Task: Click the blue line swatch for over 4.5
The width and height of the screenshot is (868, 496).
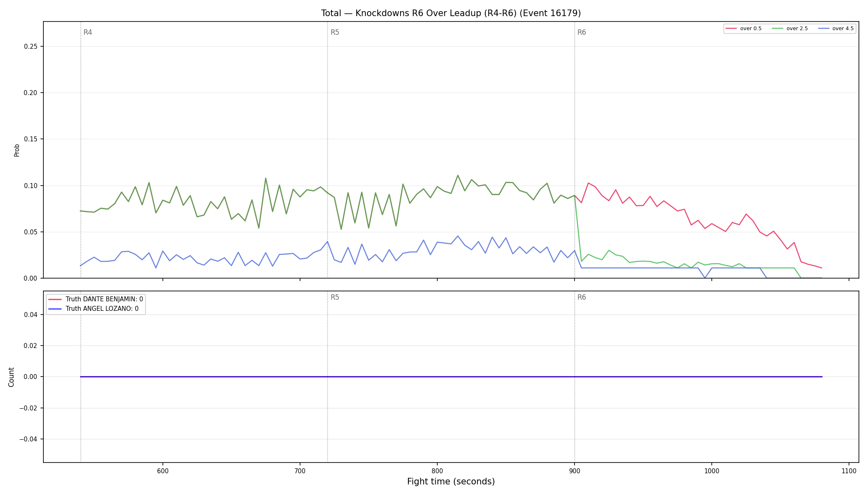Action: tap(823, 29)
